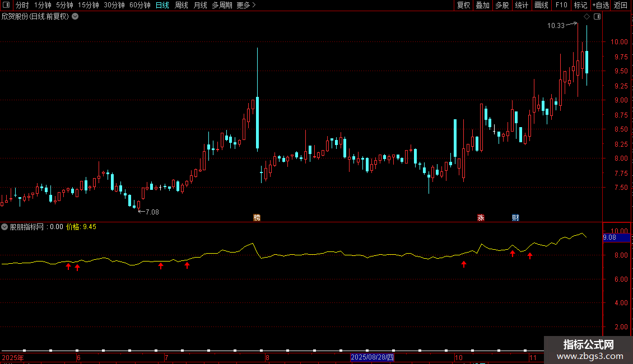Open F10 company information
The image size is (633, 364).
point(561,5)
